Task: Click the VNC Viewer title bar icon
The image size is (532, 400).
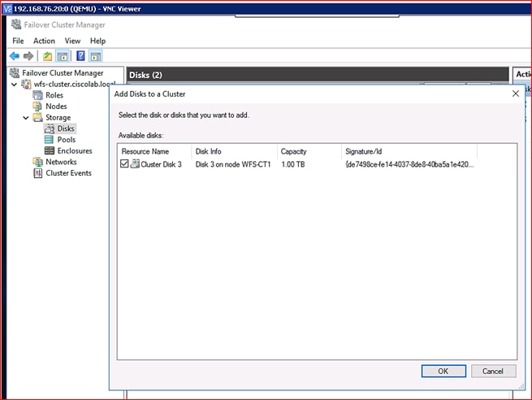Action: coord(7,8)
